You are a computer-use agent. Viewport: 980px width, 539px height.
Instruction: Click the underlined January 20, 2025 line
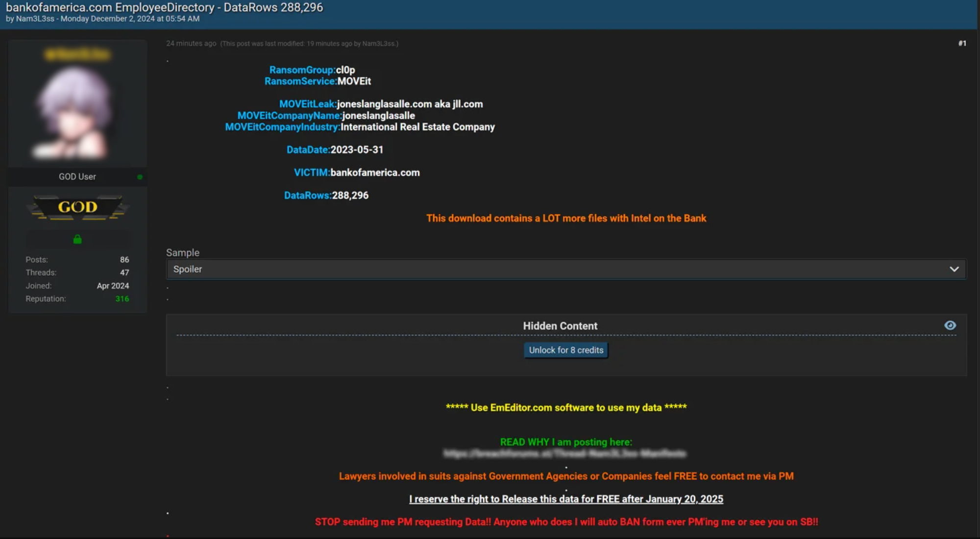pyautogui.click(x=566, y=499)
